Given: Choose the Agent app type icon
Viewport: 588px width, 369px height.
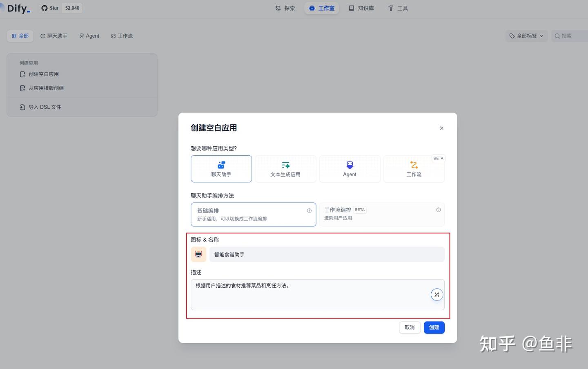Looking at the screenshot, I should pos(350,165).
